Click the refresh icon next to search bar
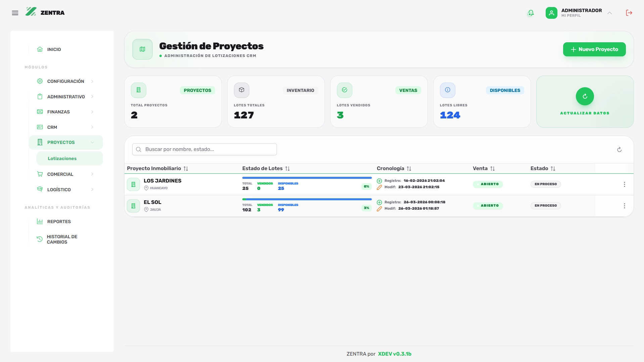 (620, 150)
